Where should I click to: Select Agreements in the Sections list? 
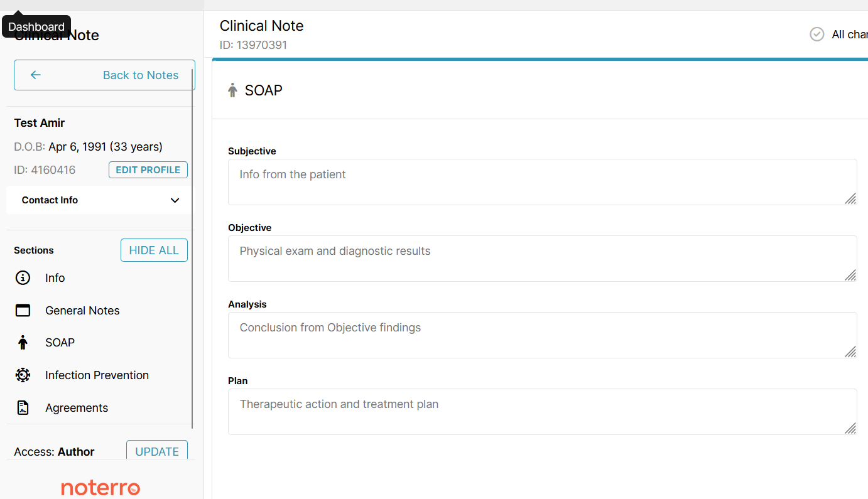click(x=76, y=407)
